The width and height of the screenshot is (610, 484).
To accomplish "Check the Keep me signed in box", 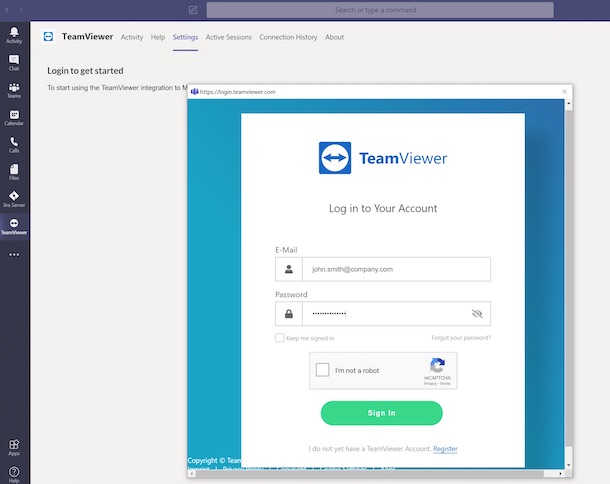I will pos(280,338).
